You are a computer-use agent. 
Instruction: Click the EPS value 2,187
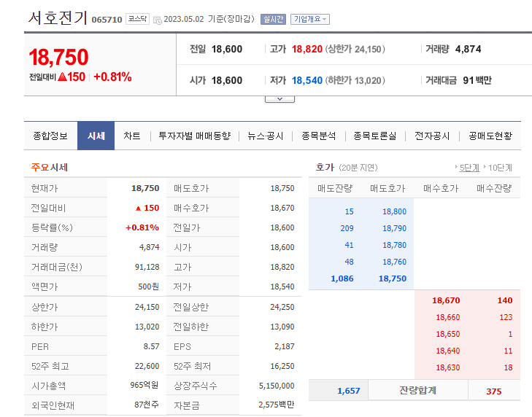click(x=285, y=346)
